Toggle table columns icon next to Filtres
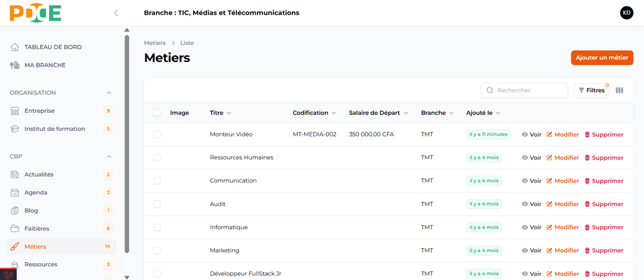This screenshot has height=280, width=644. 619,90
